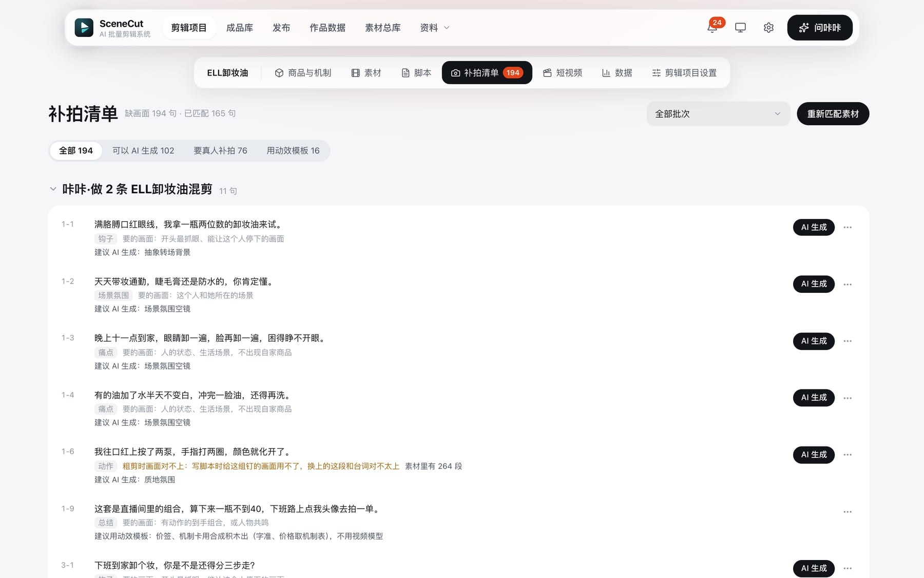The width and height of the screenshot is (924, 578).
Task: Click AI 生成 for row 1-4
Action: [814, 398]
